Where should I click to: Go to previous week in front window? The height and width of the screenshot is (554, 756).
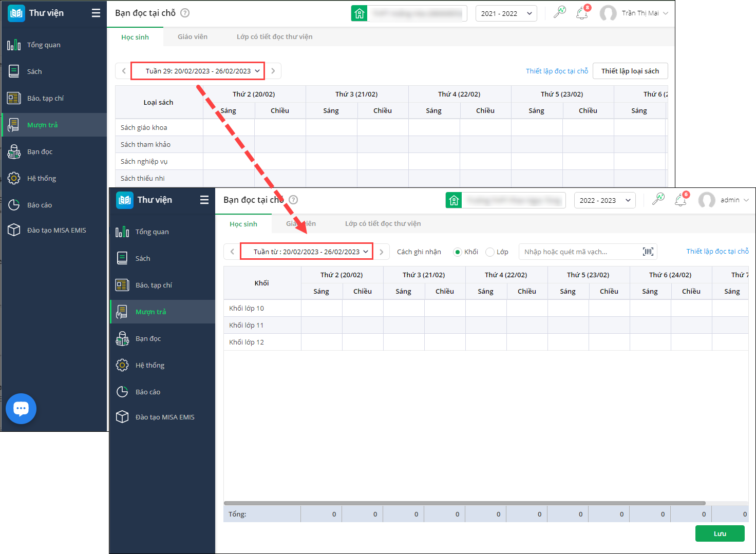click(232, 252)
